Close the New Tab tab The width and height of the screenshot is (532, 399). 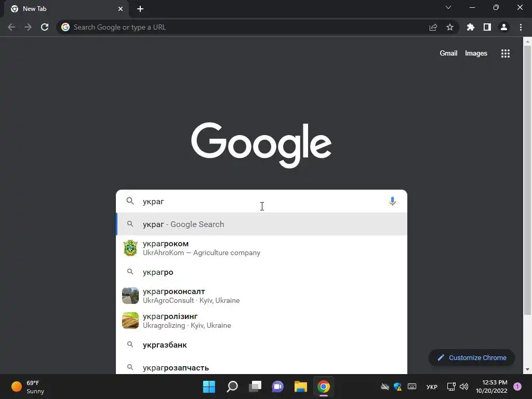[x=121, y=9]
